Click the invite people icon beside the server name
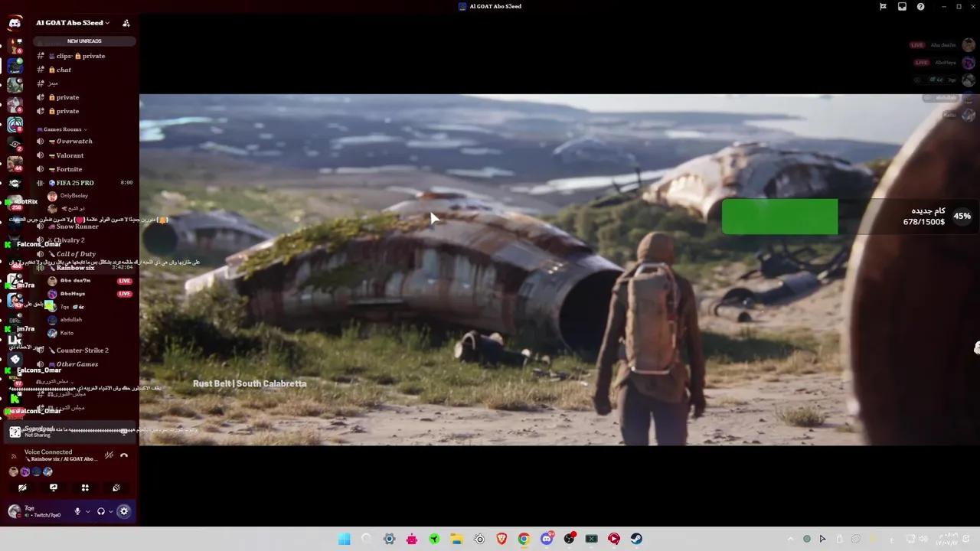The width and height of the screenshot is (980, 551). [x=126, y=23]
